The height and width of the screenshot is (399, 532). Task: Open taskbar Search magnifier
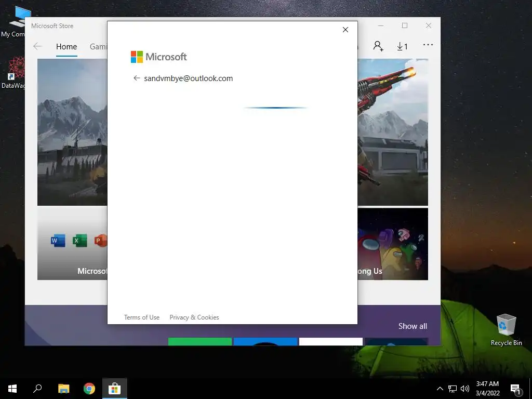(x=37, y=389)
